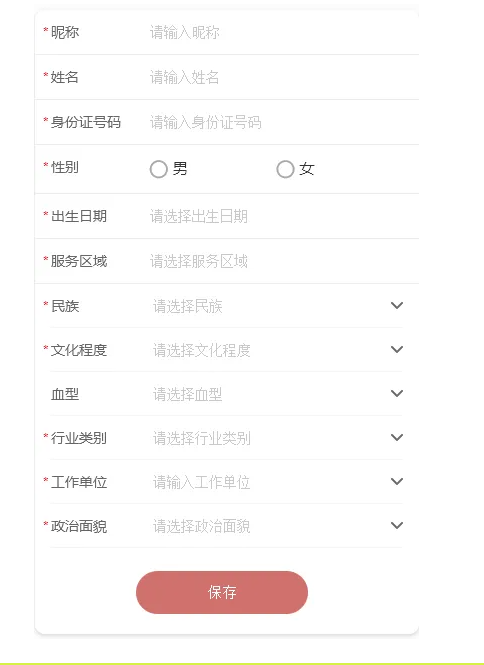
Task: Focus the 请输入昵称 input field
Action: tap(283, 32)
